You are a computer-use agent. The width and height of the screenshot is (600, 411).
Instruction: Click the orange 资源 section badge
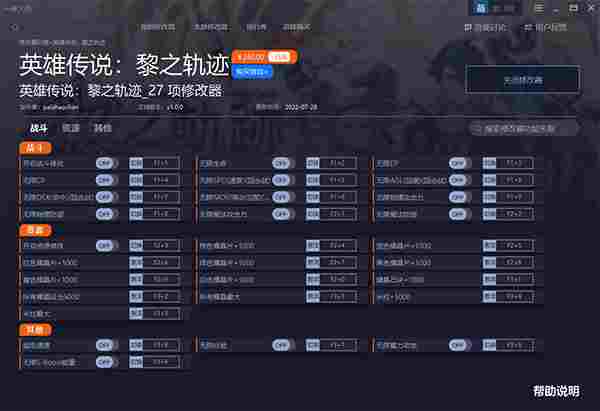pyautogui.click(x=36, y=230)
